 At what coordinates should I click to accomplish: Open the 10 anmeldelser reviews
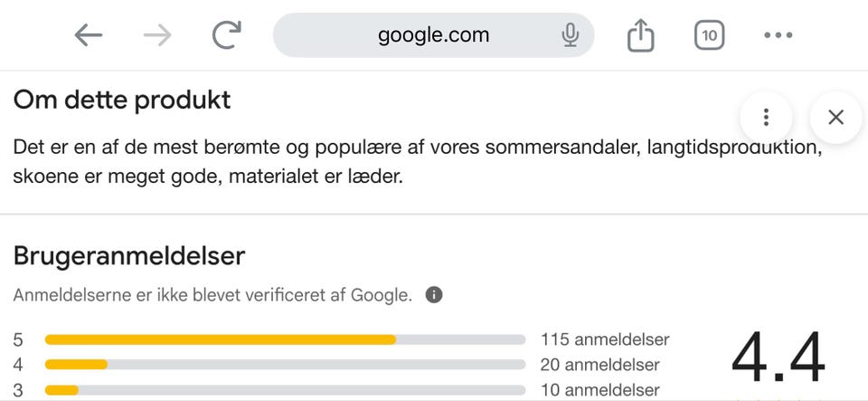tap(600, 390)
